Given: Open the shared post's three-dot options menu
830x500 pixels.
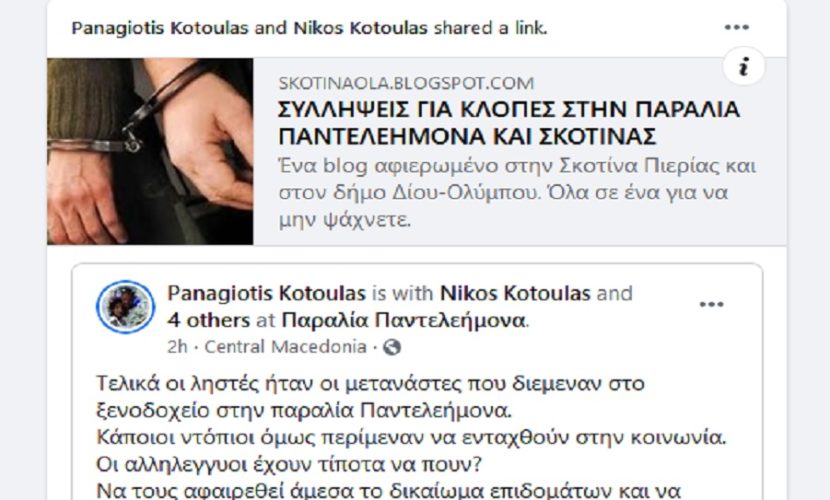Looking at the screenshot, I should tap(711, 304).
